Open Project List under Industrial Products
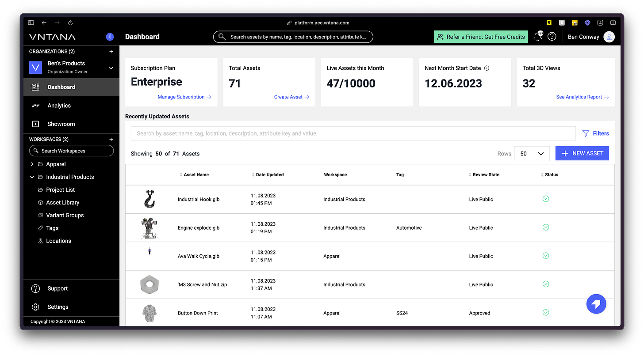 (x=60, y=190)
